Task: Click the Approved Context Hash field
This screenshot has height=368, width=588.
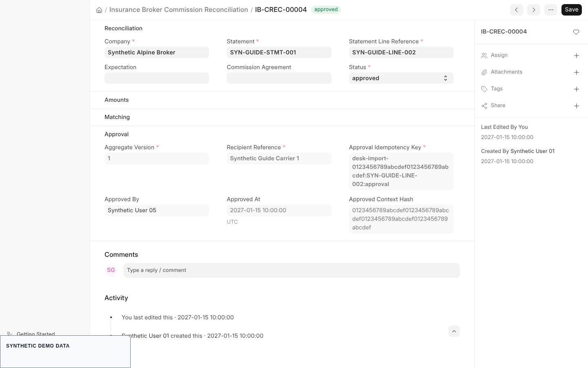Action: (x=401, y=219)
